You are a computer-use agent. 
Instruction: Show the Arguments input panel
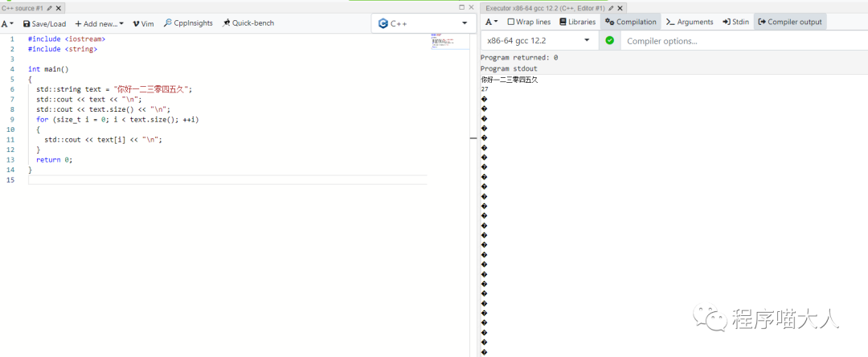[690, 22]
